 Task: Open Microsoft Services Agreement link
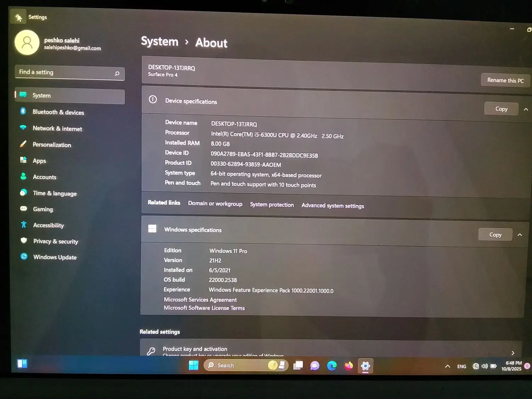click(200, 300)
